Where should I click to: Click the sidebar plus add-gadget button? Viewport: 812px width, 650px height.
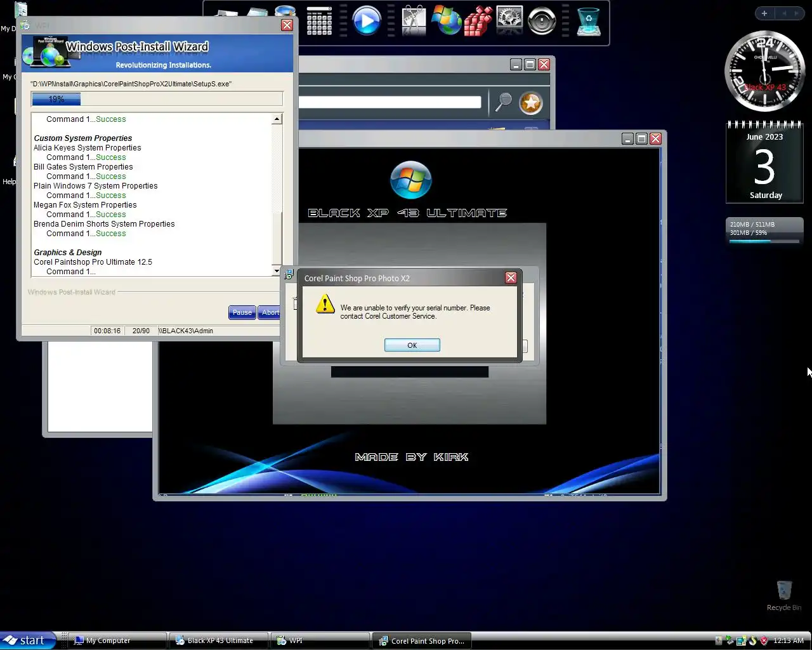pos(764,13)
